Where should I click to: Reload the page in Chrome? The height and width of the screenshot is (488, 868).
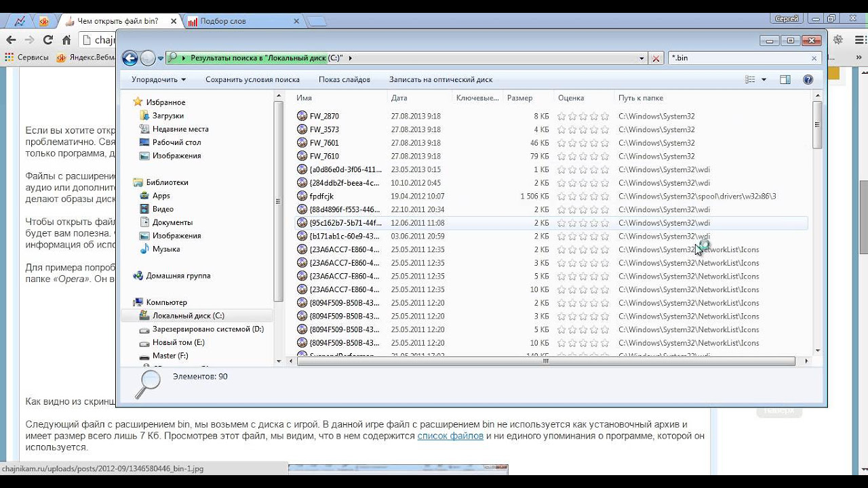(x=48, y=40)
